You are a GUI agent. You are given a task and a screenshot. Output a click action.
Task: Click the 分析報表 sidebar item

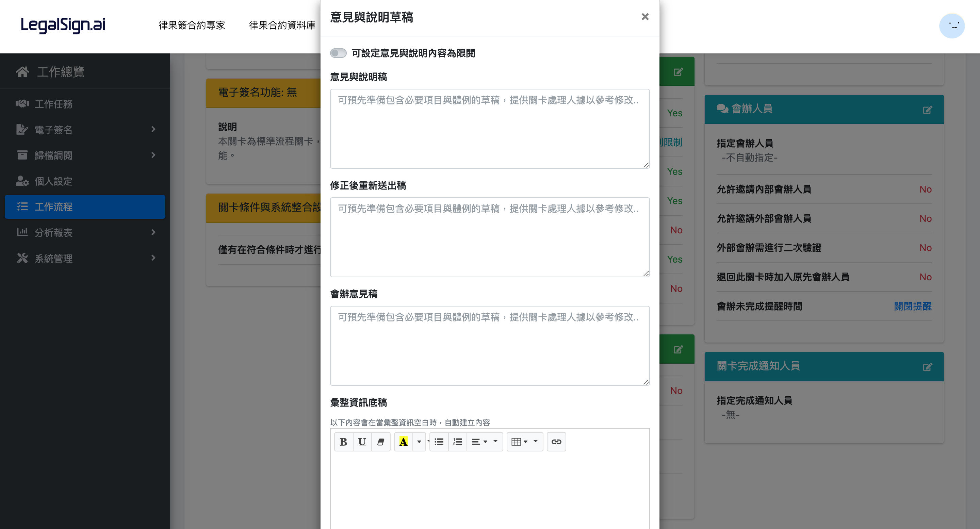pyautogui.click(x=85, y=232)
